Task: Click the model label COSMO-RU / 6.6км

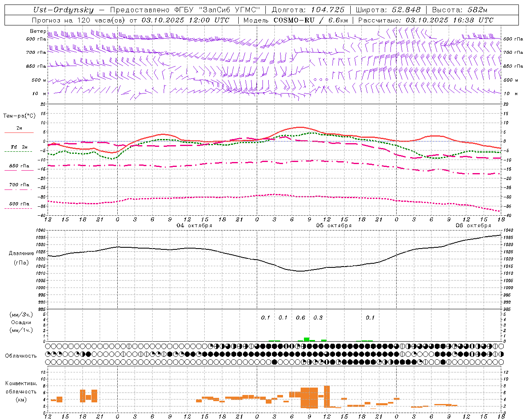Action: click(x=311, y=20)
